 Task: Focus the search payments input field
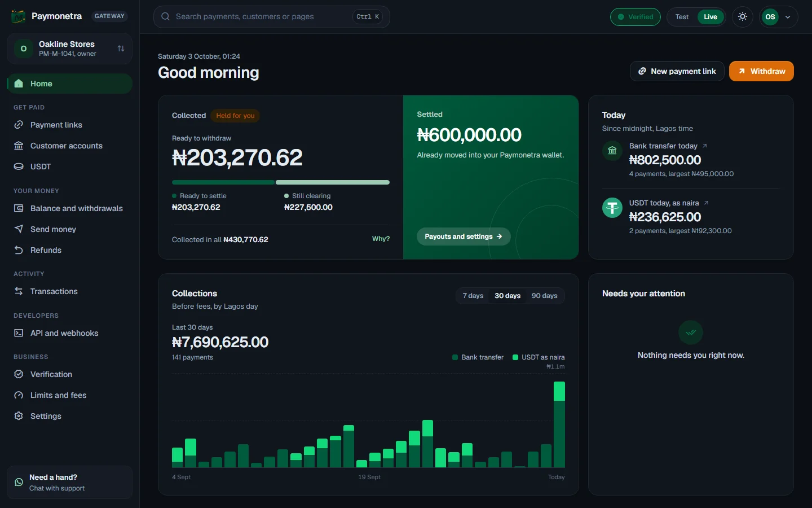272,17
